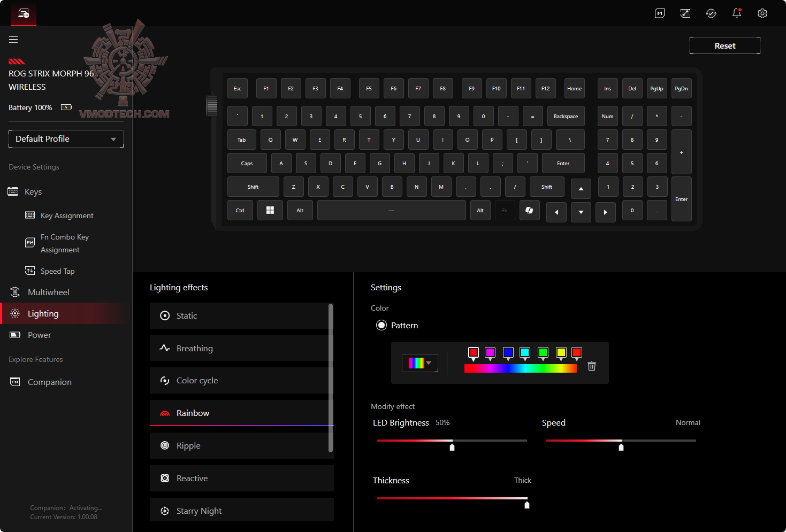Click the battery charging icon beside Battery 100%
This screenshot has height=532, width=786.
tap(66, 107)
